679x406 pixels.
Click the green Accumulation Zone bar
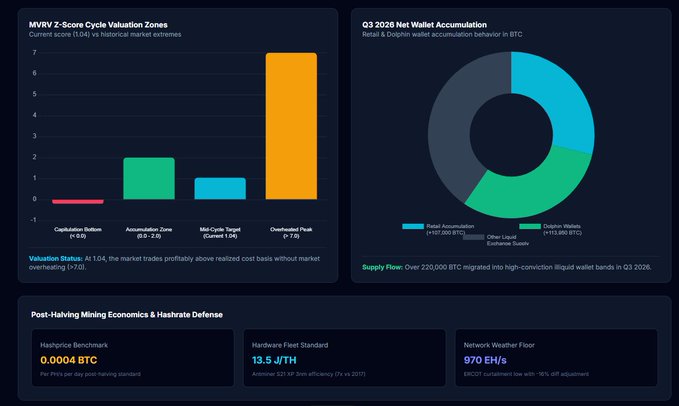pos(149,178)
